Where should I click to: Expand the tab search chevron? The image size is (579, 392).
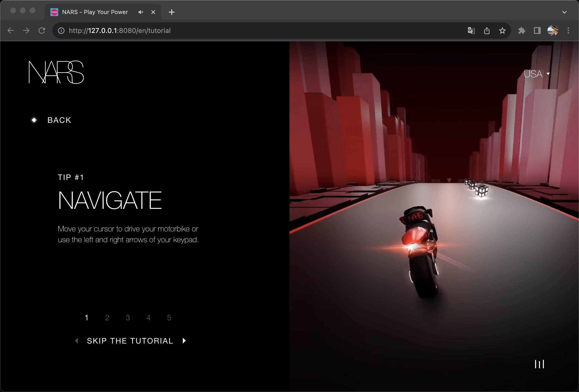click(564, 12)
